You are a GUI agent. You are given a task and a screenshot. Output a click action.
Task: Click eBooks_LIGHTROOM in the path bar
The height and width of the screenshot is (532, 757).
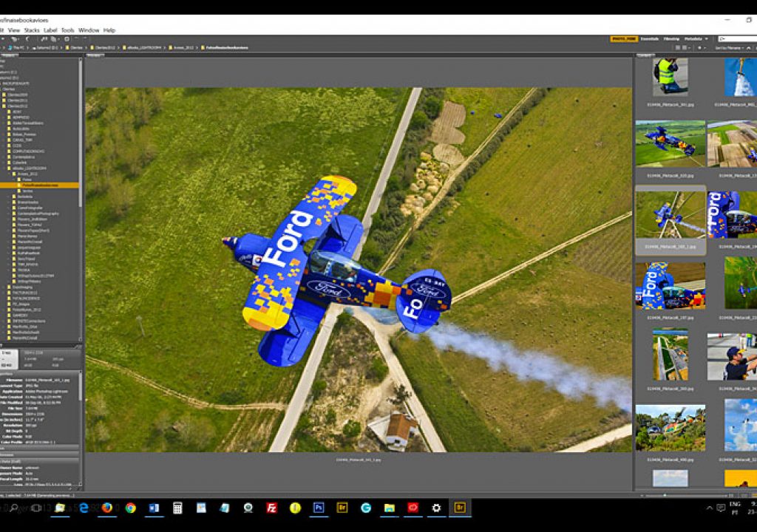[x=141, y=48]
